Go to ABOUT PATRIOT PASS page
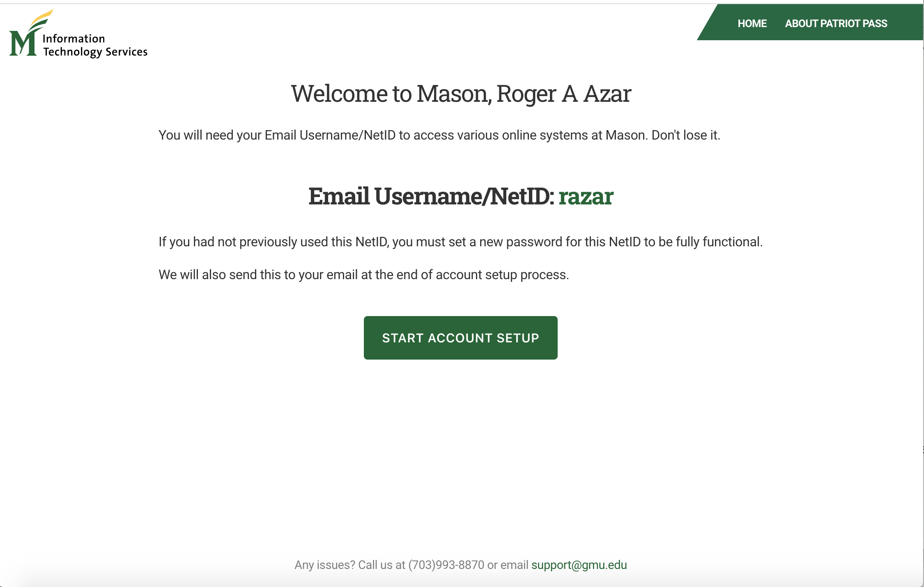Image resolution: width=924 pixels, height=587 pixels. tap(836, 23)
